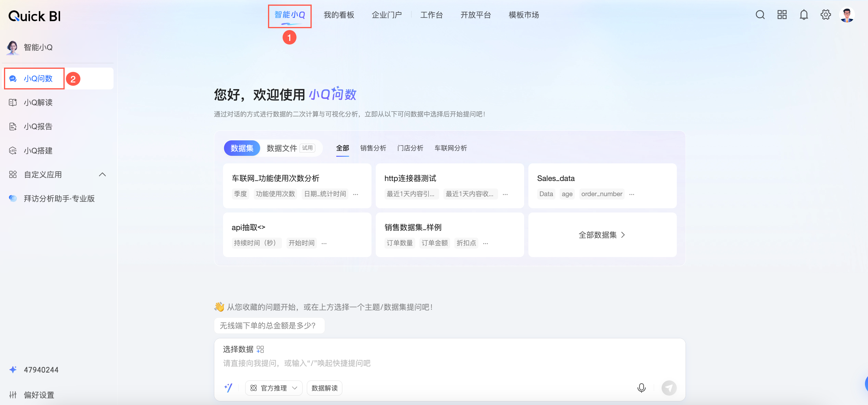Open the user avatar menu

(847, 15)
